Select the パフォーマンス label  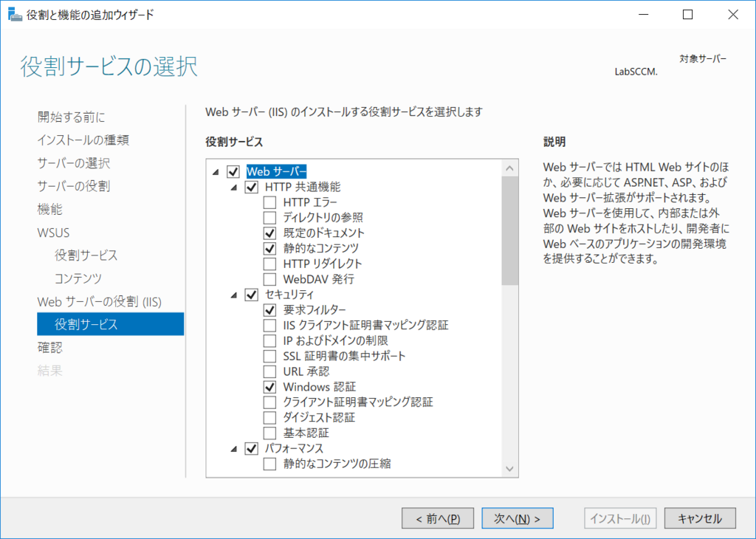click(294, 448)
